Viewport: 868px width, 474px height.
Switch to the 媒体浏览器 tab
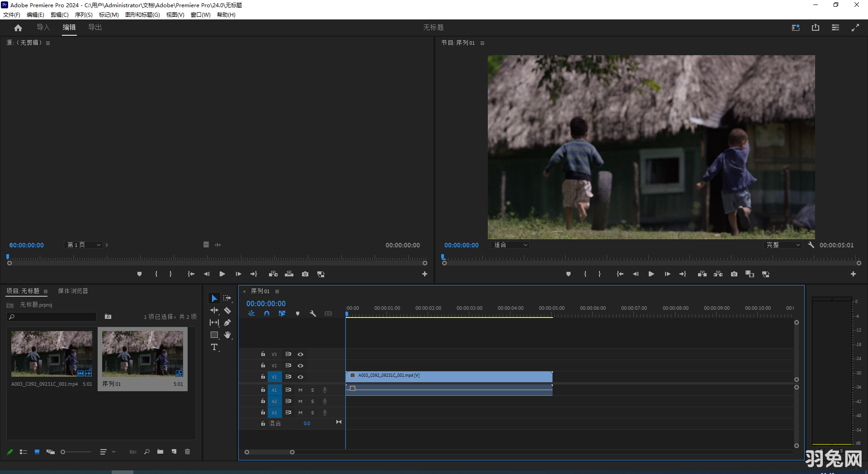coord(72,291)
